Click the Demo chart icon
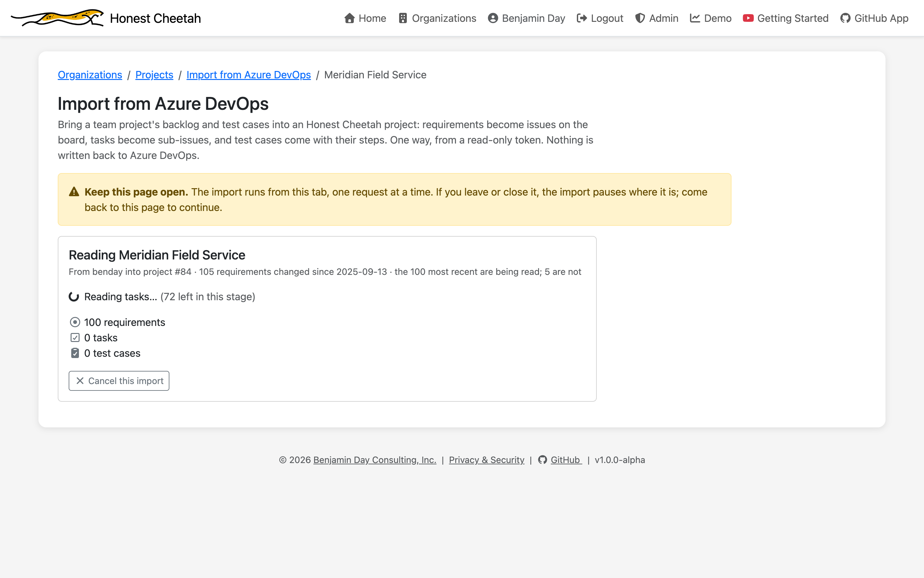The image size is (924, 578). pos(695,18)
